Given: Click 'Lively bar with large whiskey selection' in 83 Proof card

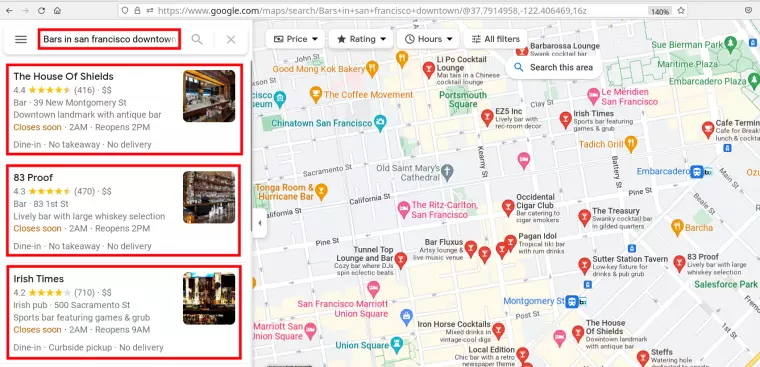Looking at the screenshot, I should click(89, 216).
